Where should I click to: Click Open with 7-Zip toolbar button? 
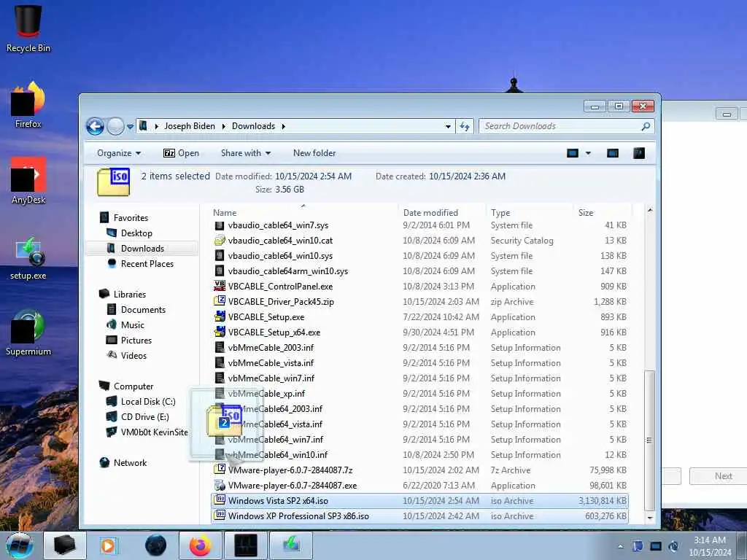click(181, 153)
